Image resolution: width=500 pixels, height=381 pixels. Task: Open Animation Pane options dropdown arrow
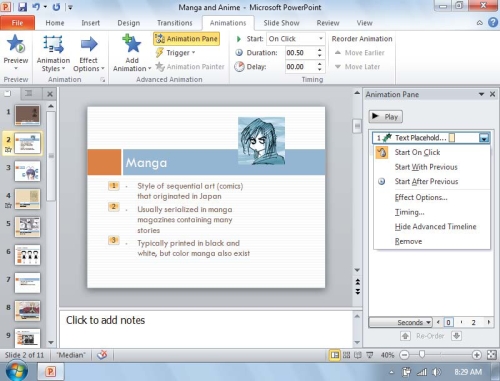click(x=481, y=94)
